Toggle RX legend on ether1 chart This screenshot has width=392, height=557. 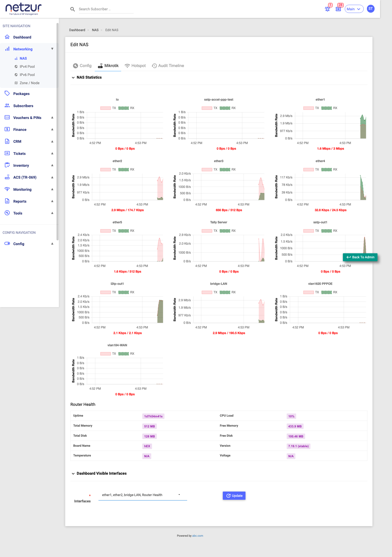tap(329, 108)
